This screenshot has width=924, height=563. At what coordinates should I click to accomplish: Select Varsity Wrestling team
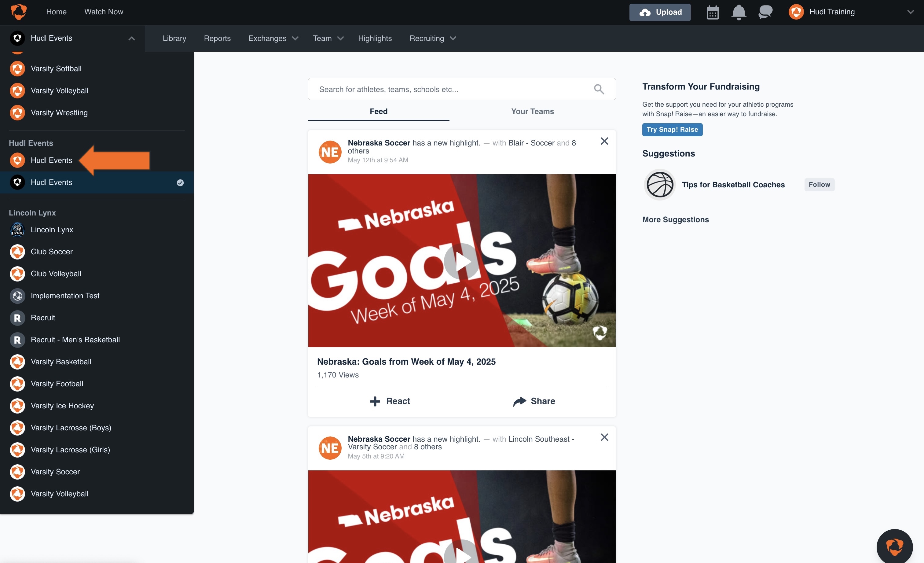coord(97,113)
